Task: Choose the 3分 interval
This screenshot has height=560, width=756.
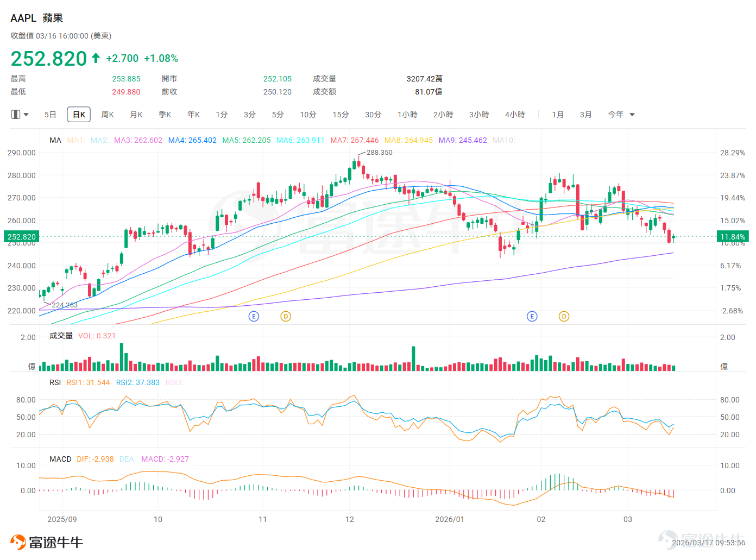Action: coord(250,115)
